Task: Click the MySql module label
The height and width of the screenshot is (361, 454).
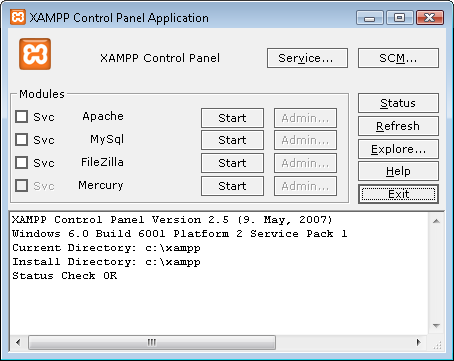Action: [x=107, y=139]
